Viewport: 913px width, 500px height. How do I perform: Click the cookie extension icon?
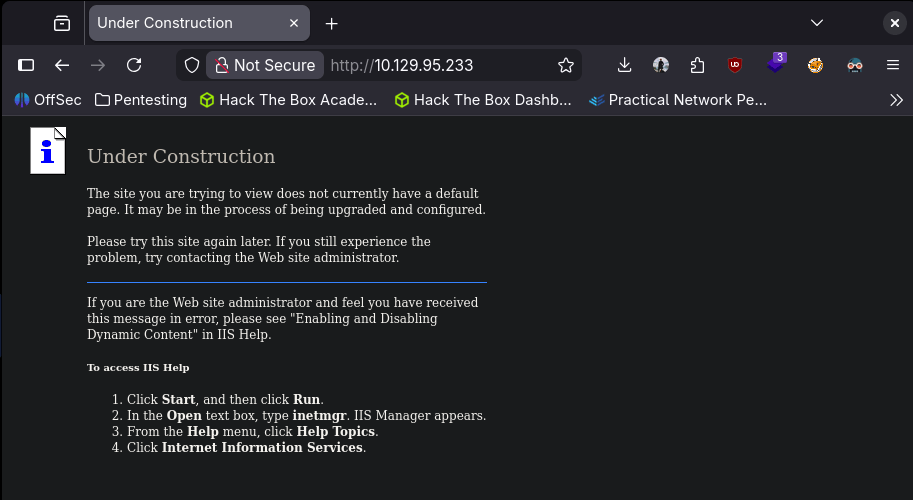816,65
